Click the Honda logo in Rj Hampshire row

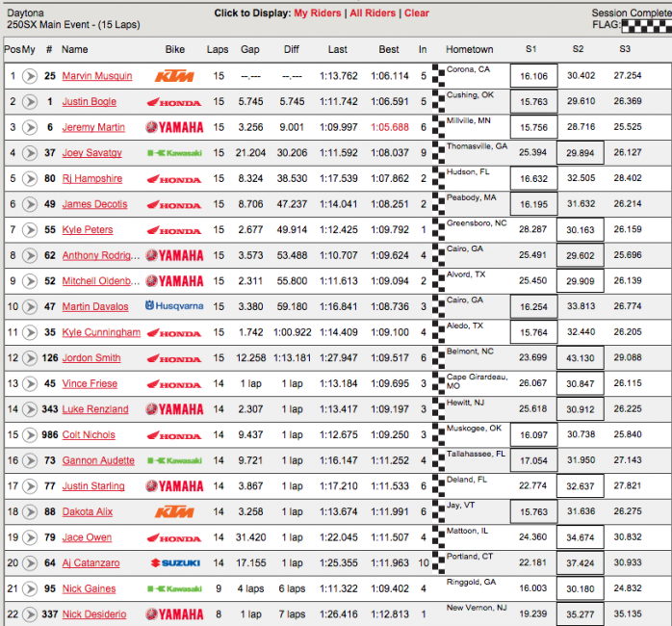pyautogui.click(x=174, y=179)
